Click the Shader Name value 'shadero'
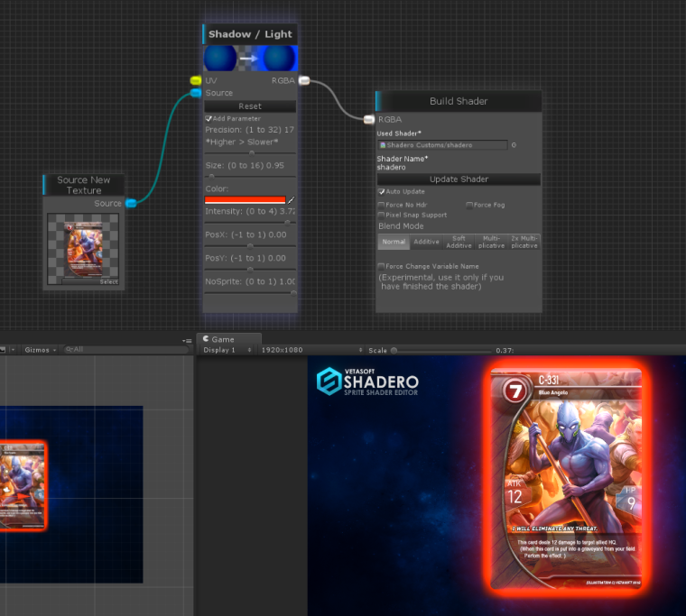 point(391,168)
